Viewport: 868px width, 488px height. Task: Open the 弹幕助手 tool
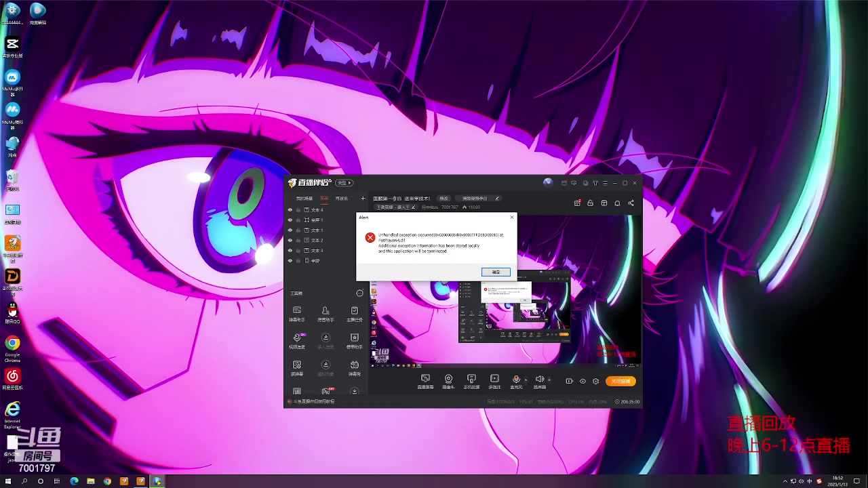tap(297, 313)
